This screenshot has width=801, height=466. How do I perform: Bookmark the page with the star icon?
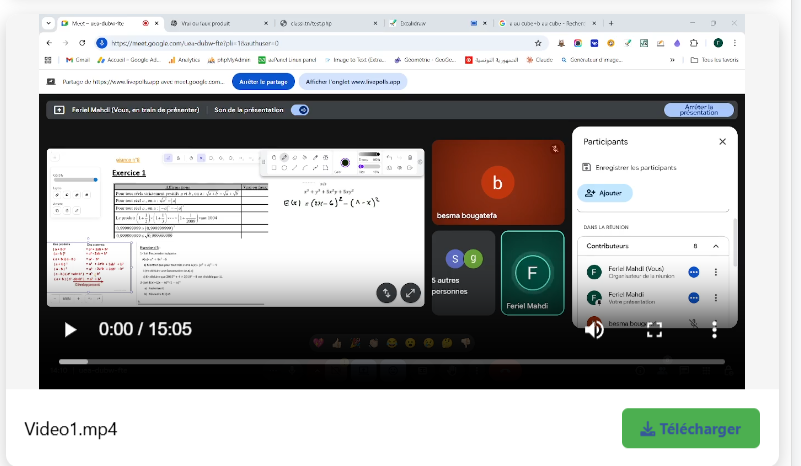538,43
